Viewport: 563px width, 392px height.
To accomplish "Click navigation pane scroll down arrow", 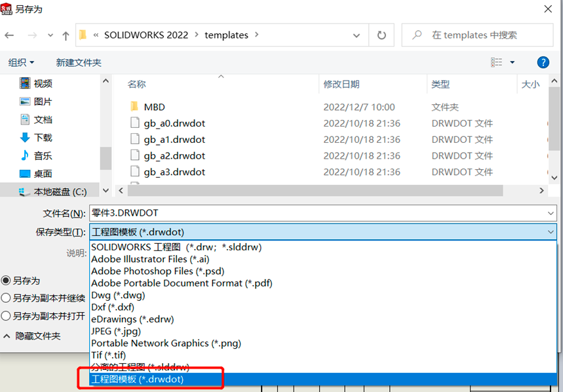I will 106,190.
